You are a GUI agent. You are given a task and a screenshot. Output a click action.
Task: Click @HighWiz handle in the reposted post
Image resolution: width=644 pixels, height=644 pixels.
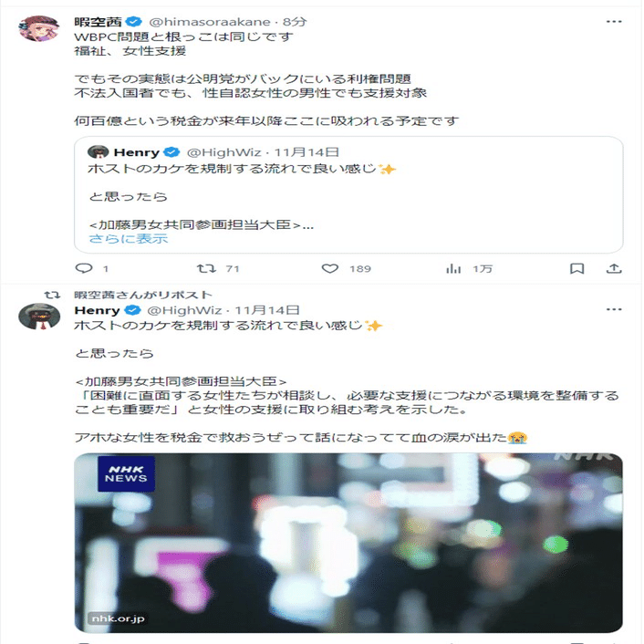(184, 310)
